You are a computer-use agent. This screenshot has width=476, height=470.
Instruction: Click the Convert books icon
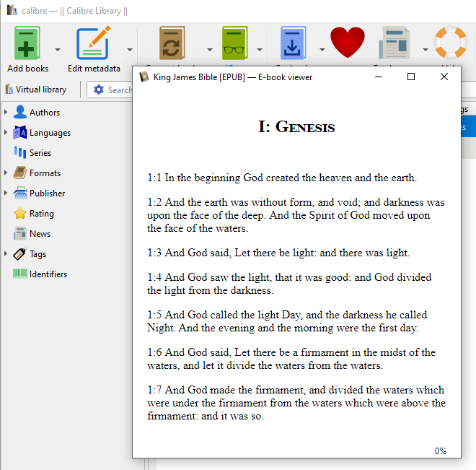click(172, 43)
